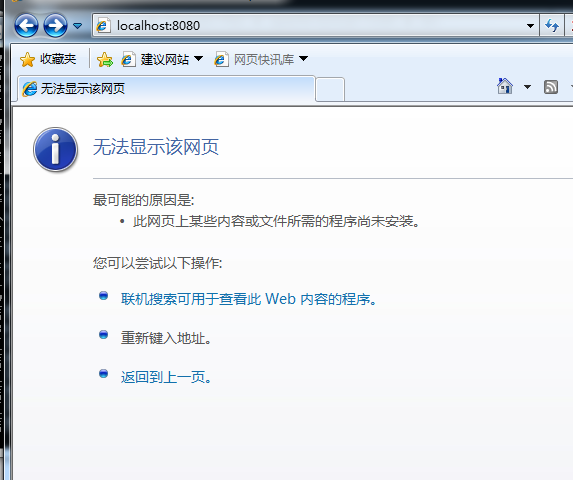This screenshot has height=480, width=573.
Task: Click the add to favorites bar star icon
Action: point(105,59)
